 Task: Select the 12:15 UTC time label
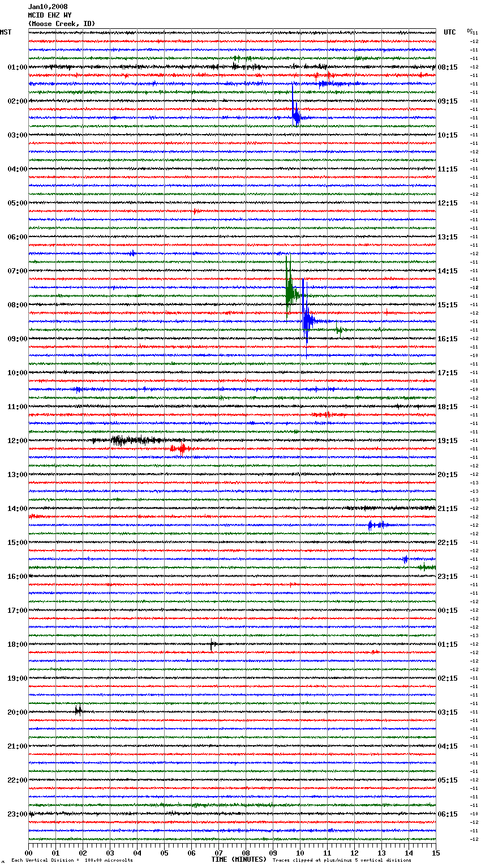(448, 203)
